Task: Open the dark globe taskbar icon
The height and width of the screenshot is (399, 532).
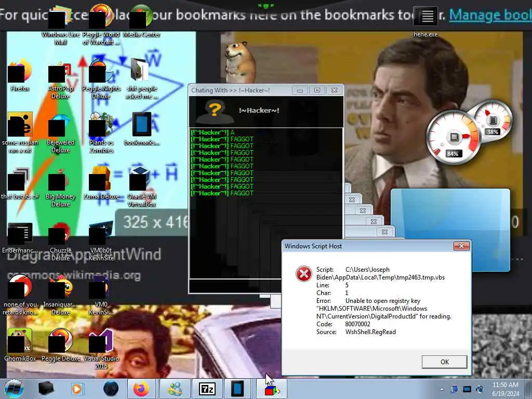Action: (x=111, y=389)
